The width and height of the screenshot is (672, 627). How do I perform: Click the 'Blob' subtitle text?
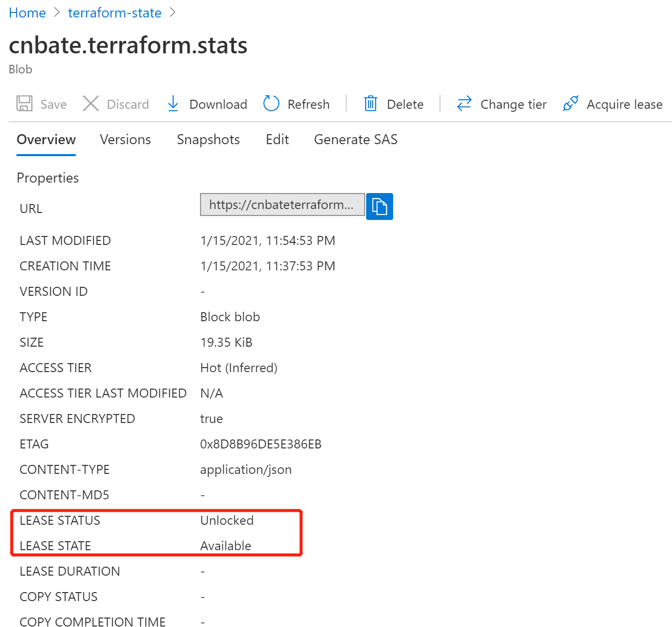(20, 69)
